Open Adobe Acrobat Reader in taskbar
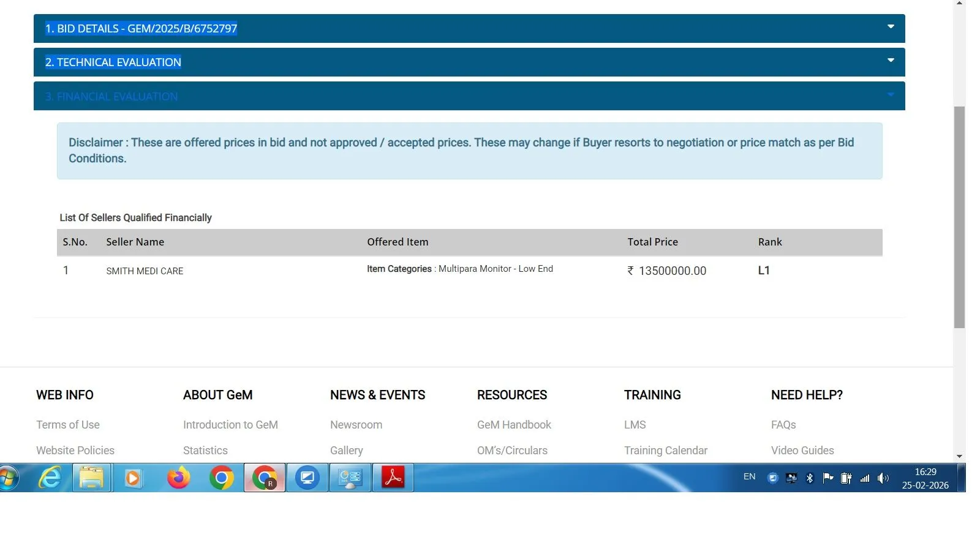The image size is (980, 551). click(393, 478)
